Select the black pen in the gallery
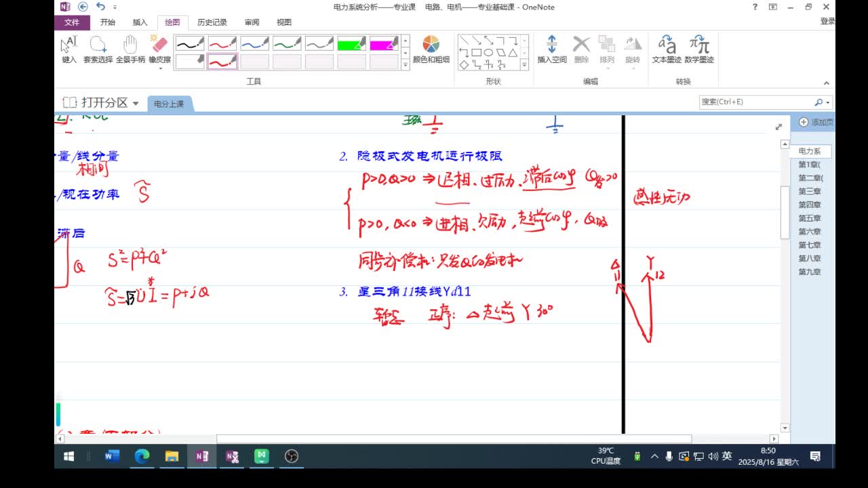This screenshot has height=488, width=868. [190, 44]
